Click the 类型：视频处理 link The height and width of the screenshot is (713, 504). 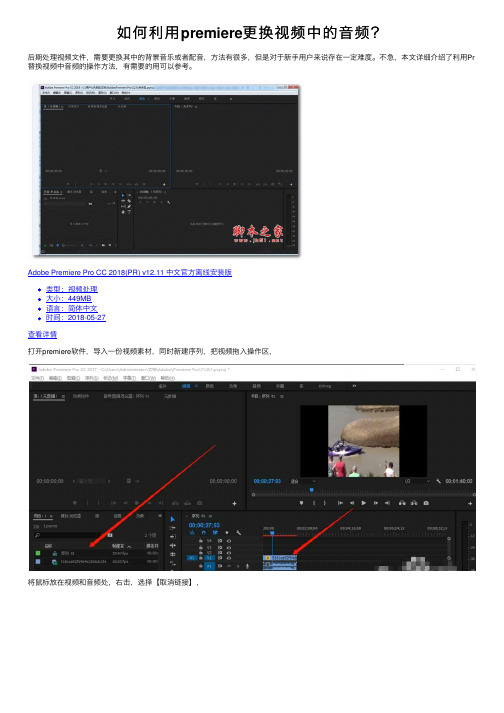pos(72,289)
